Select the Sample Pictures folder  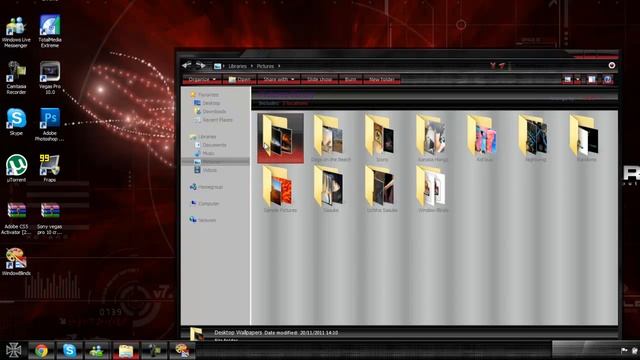click(280, 189)
